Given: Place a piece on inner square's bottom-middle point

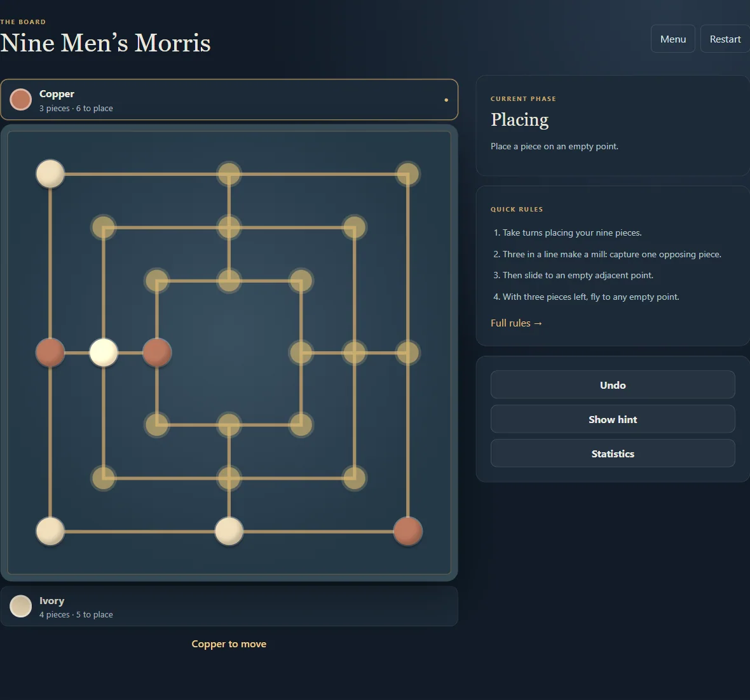Looking at the screenshot, I should 229,424.
